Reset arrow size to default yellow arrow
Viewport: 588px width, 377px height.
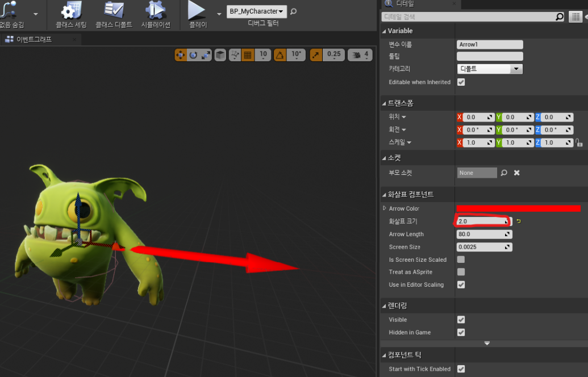coord(519,221)
